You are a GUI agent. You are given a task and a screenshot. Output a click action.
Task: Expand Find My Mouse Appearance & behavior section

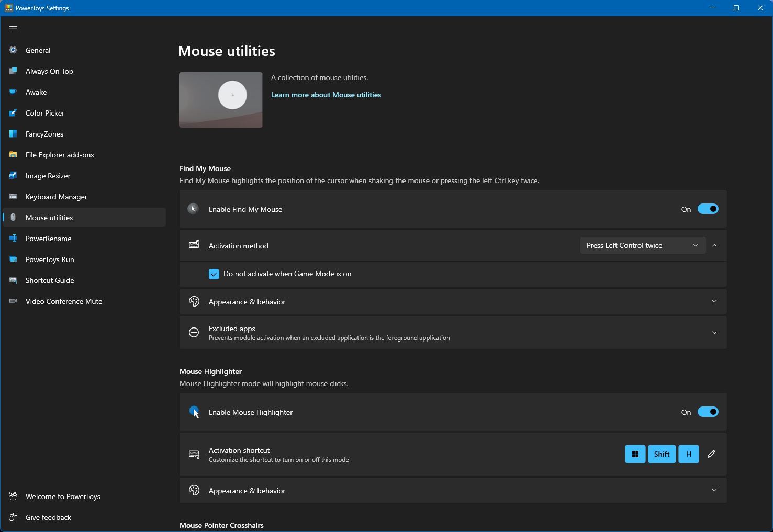pos(714,301)
